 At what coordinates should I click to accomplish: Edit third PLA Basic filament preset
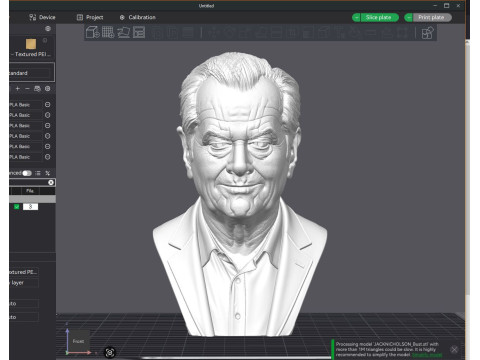48,126
